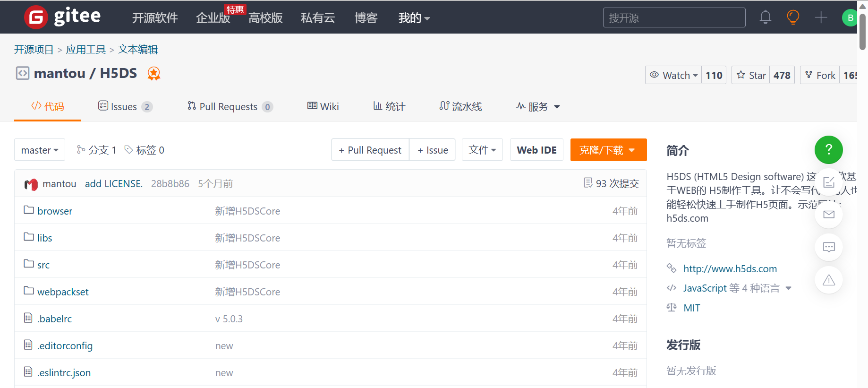Go to 开源软件 in top navigation
This screenshot has height=388, width=868.
[155, 18]
